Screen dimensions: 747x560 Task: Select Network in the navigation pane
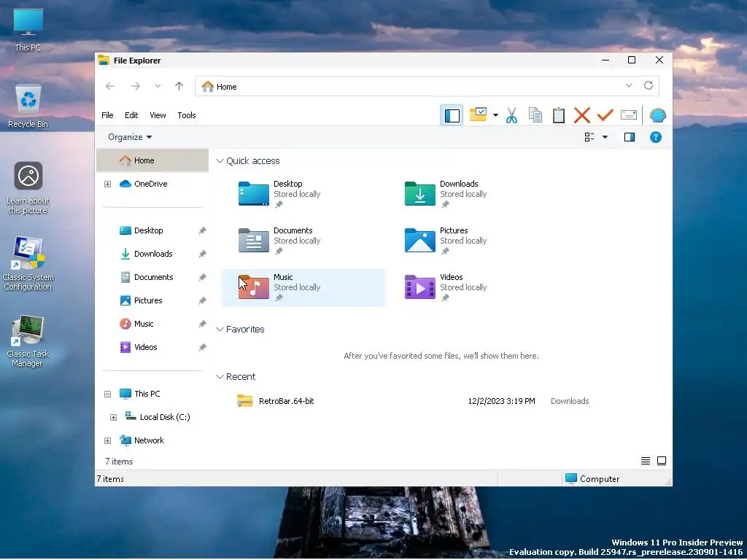pos(142,440)
